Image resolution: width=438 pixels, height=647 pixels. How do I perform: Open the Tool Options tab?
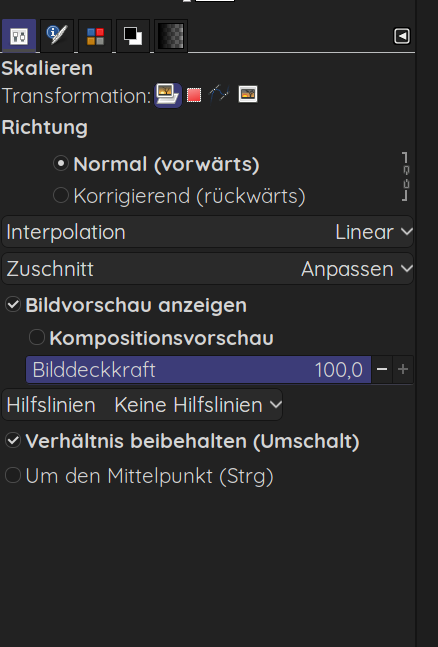(19, 35)
